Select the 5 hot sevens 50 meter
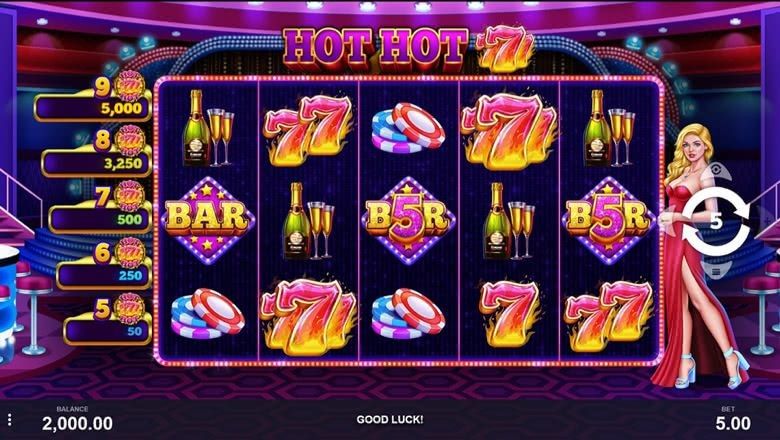 coord(107,322)
